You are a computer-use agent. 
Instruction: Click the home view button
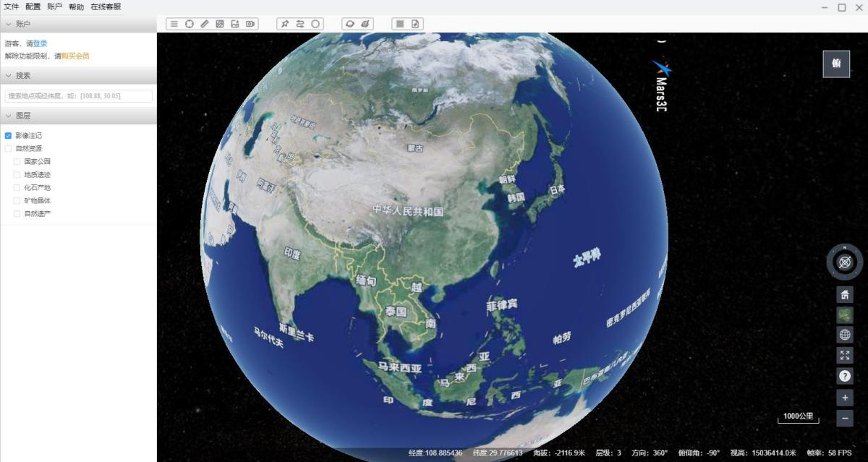[x=844, y=295]
